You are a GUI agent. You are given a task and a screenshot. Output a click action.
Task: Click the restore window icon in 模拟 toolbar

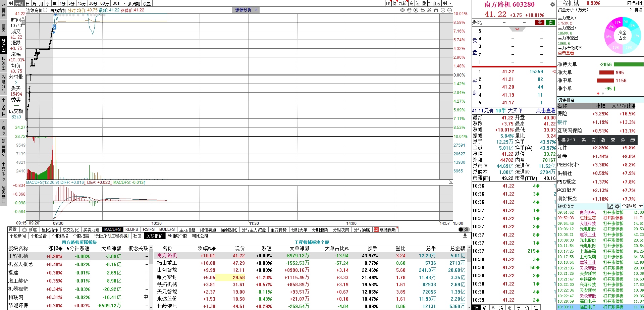tap(633, 140)
